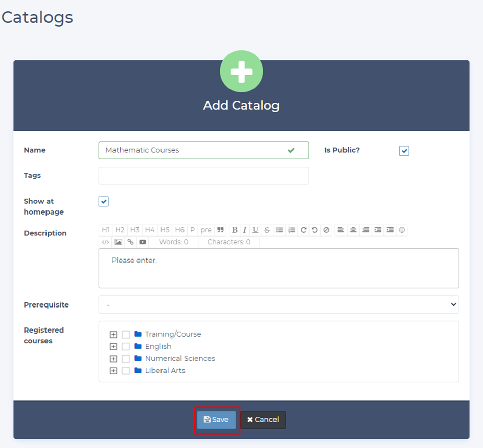Viewport: 483px width, 448px height.
Task: Insert an image into the description
Action: pyautogui.click(x=118, y=242)
